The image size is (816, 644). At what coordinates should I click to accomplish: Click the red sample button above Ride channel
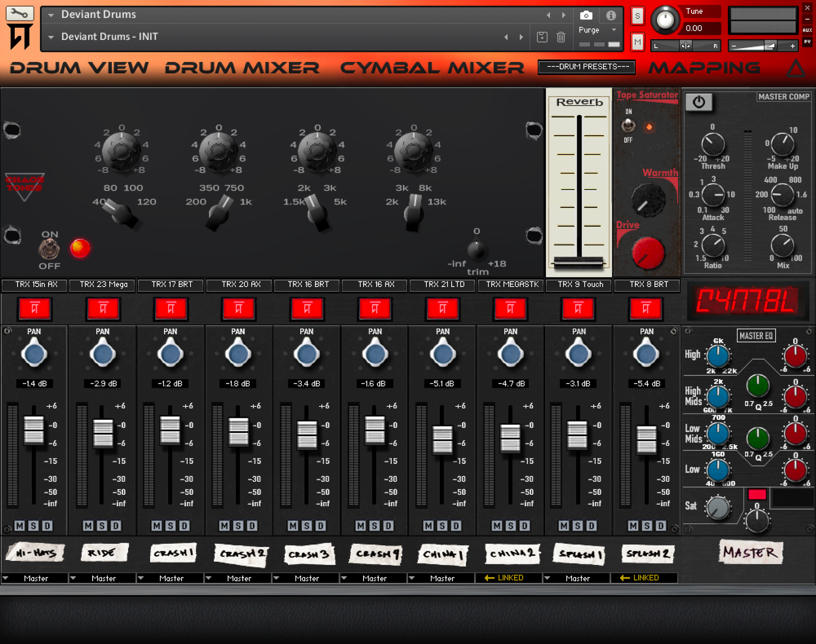tap(103, 308)
